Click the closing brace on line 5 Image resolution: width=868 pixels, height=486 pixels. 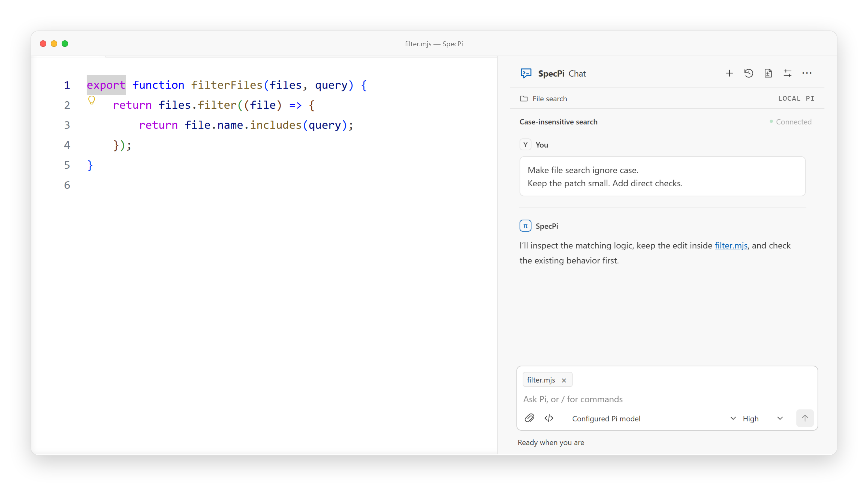tap(90, 165)
